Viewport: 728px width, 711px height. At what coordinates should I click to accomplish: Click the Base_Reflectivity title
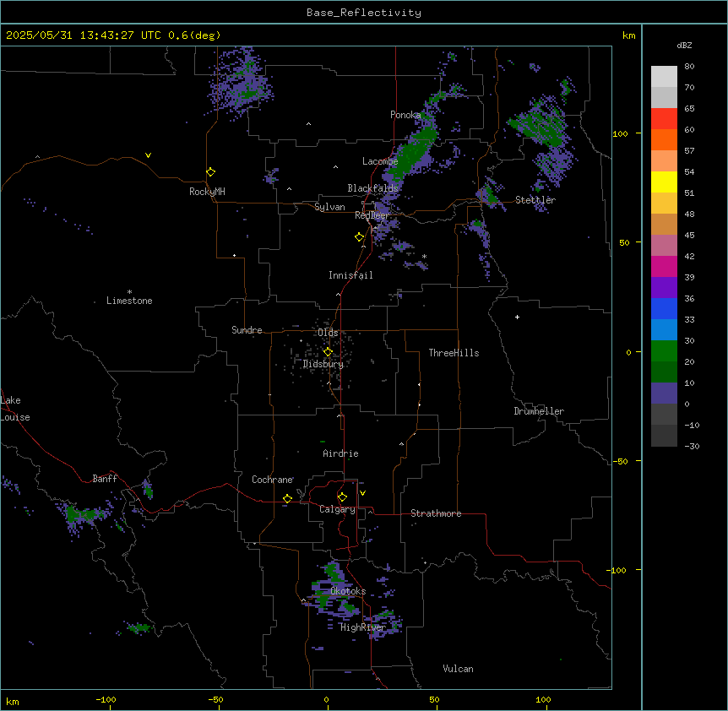point(364,13)
